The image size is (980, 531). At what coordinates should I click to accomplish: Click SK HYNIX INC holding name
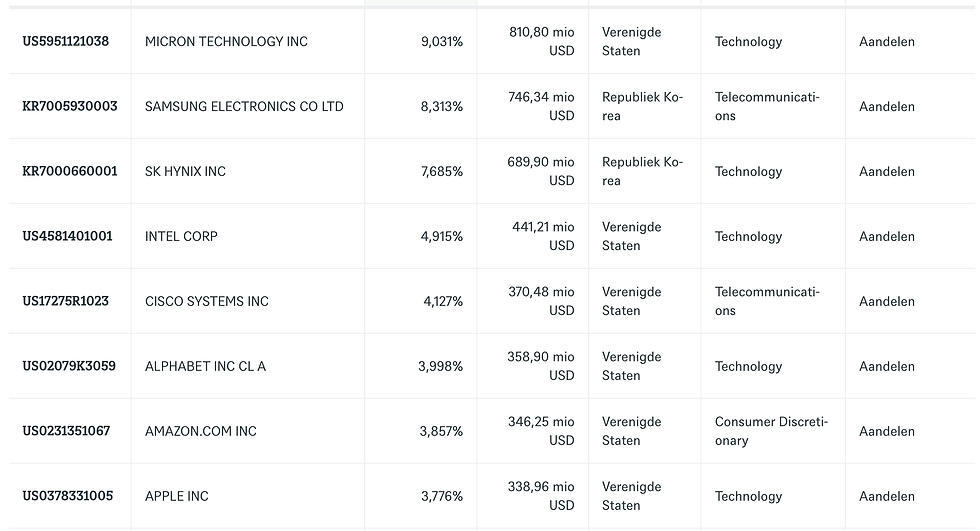click(x=185, y=171)
